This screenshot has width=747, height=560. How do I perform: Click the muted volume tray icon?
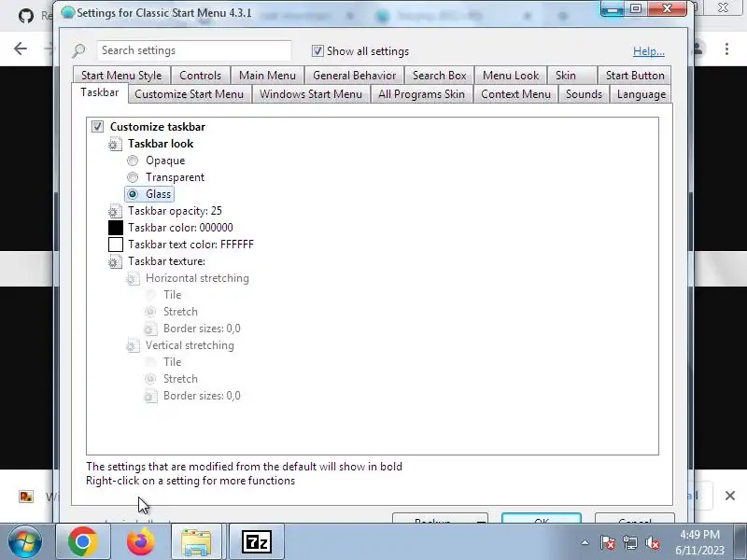tap(652, 542)
